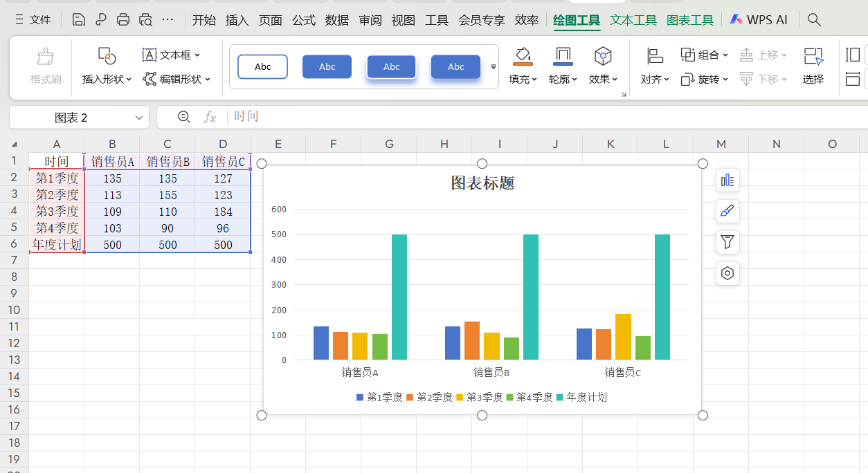Click the chart filter funnel icon
This screenshot has width=868, height=473.
point(727,242)
